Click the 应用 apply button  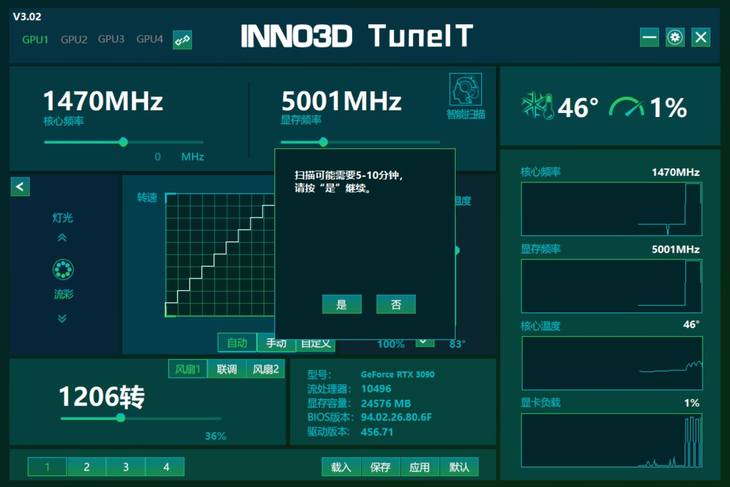(x=420, y=467)
